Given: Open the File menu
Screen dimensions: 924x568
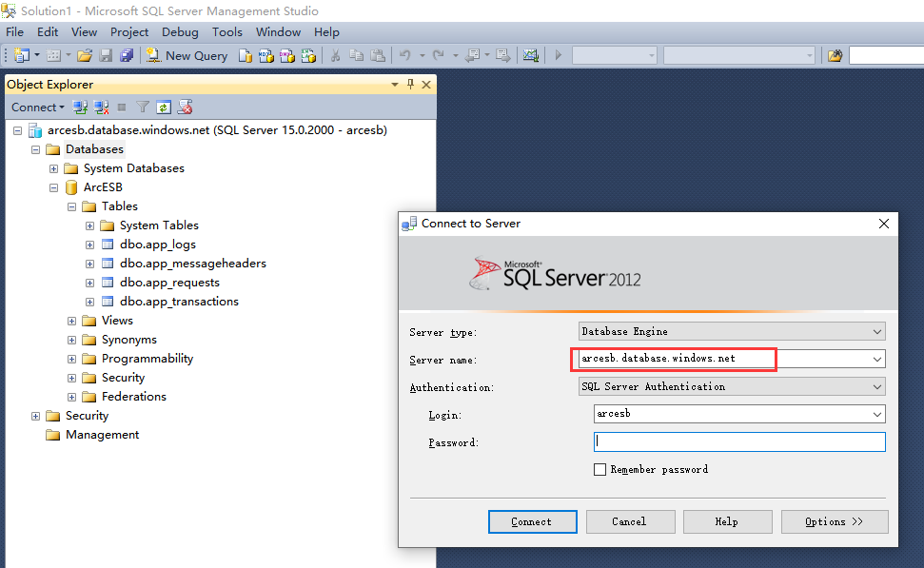Looking at the screenshot, I should tap(14, 32).
